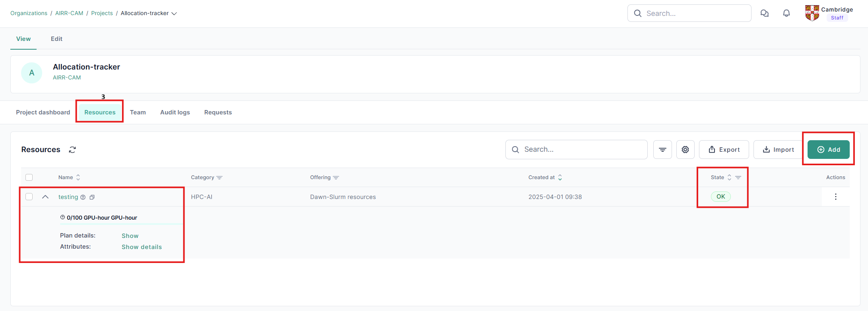This screenshot has width=868, height=311.
Task: Click the green Add button
Action: point(828,150)
